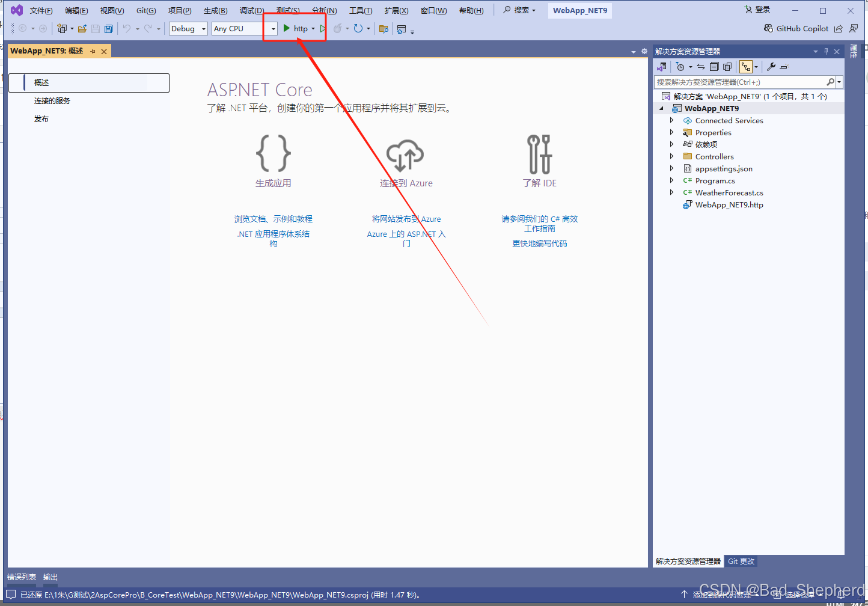Click the settings gear above editor
This screenshot has width=868, height=606.
pyautogui.click(x=644, y=51)
